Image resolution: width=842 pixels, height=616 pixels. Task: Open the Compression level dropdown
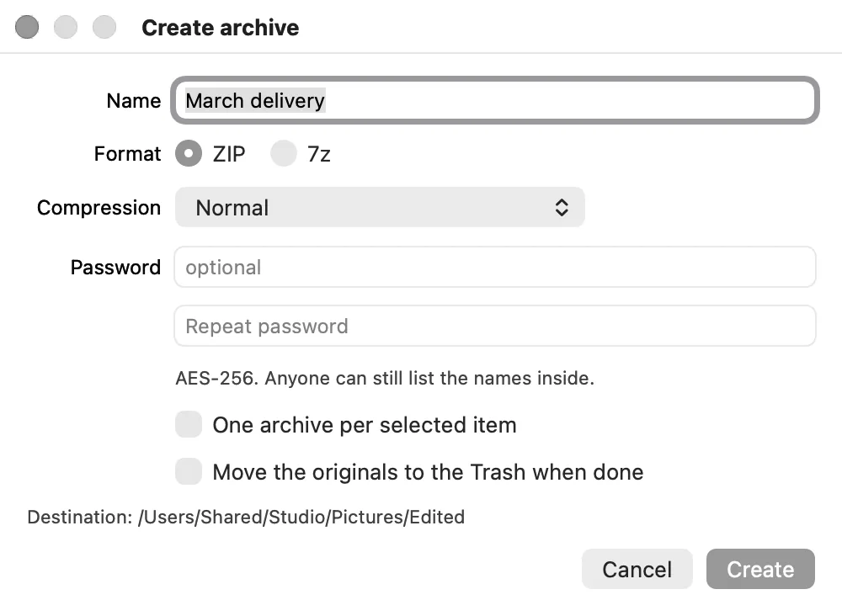(x=380, y=207)
